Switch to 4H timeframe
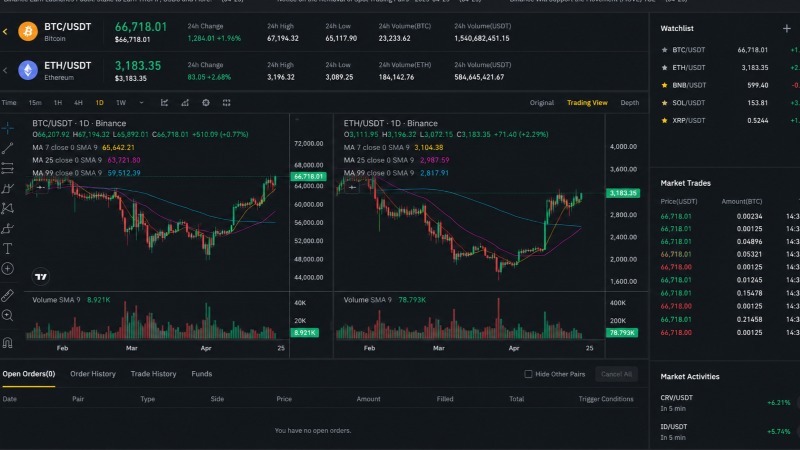 [x=78, y=103]
